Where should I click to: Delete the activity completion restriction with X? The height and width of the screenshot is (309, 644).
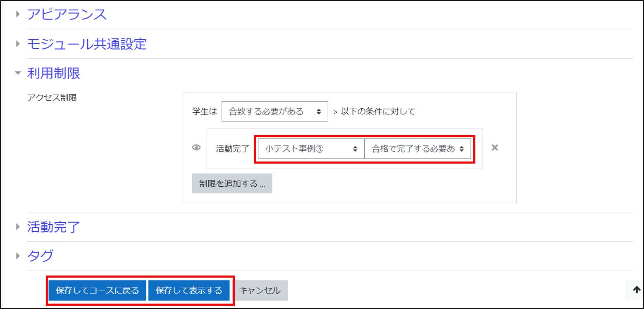click(x=494, y=147)
